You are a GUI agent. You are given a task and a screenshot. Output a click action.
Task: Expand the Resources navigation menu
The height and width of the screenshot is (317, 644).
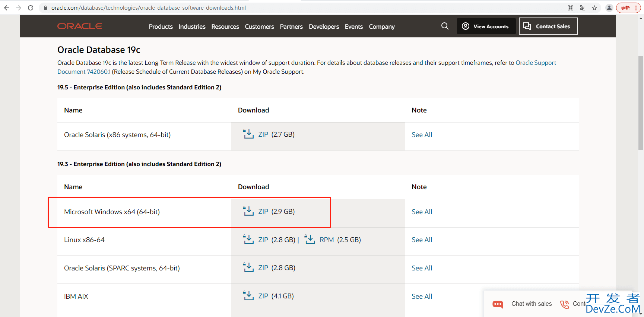[x=225, y=26]
